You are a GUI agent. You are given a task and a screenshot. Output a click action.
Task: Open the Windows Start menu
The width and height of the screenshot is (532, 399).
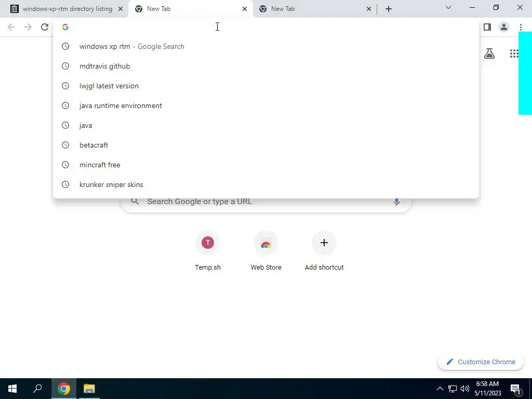point(12,389)
